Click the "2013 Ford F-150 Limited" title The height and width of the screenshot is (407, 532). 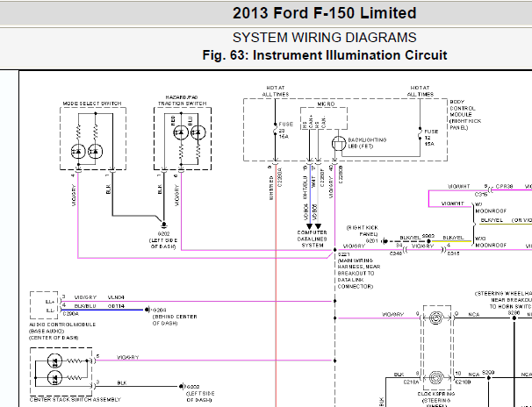pos(324,13)
